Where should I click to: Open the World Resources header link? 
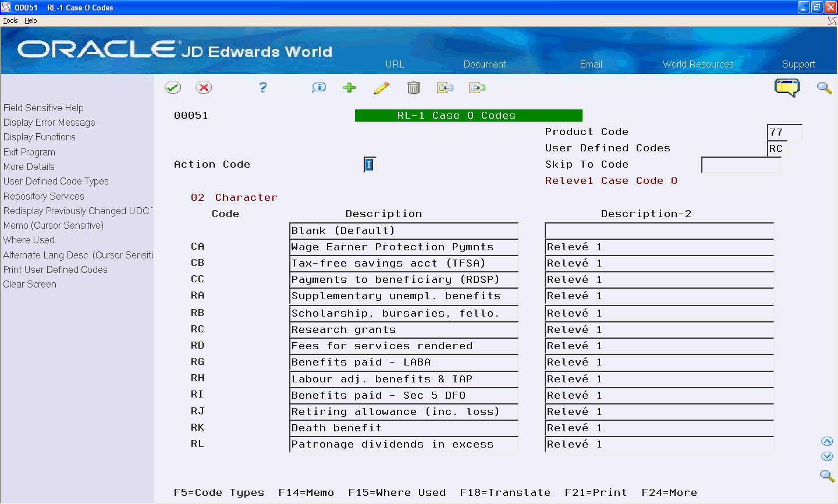point(698,64)
